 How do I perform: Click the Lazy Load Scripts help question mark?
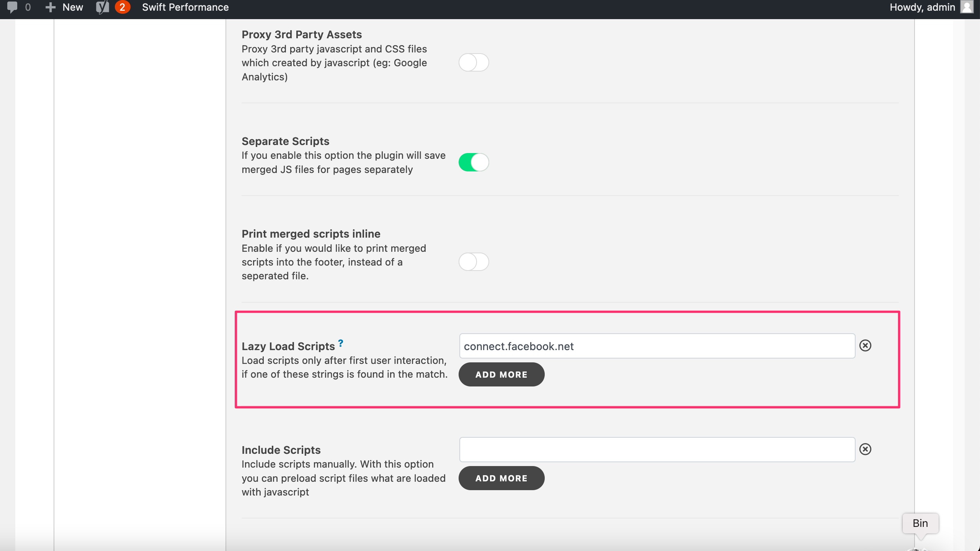[340, 343]
